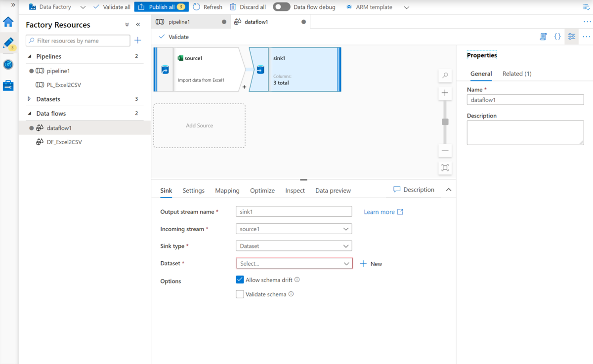Click New dataset button
Viewport: 593px width, 364px height.
[371, 264]
